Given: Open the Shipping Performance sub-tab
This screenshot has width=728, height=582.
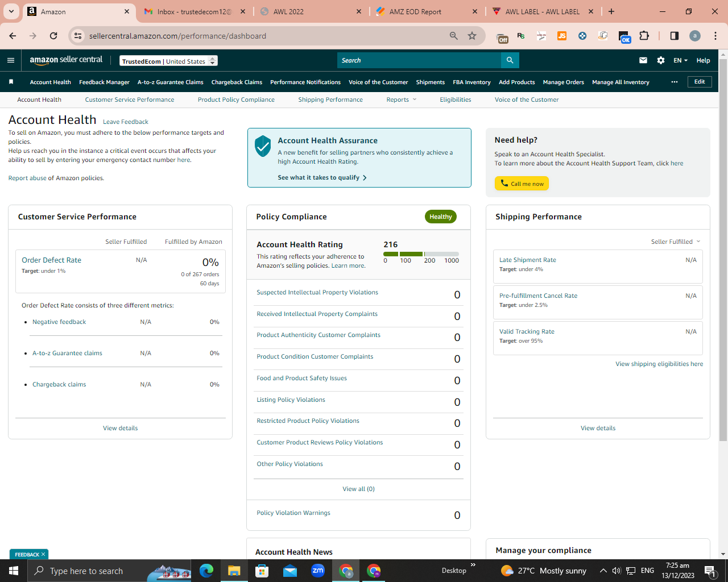Looking at the screenshot, I should (330, 99).
